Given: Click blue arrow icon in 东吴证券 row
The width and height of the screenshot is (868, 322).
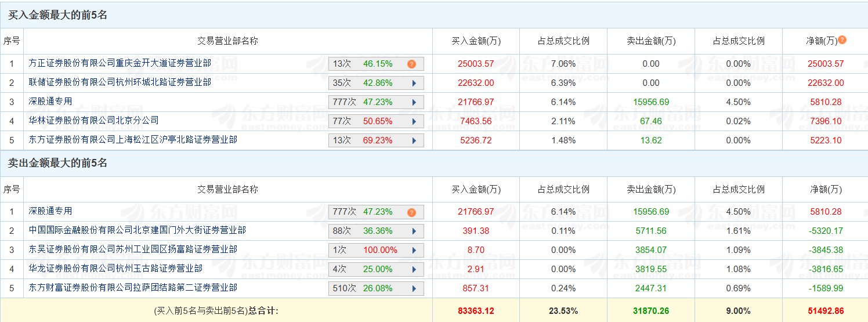Looking at the screenshot, I should 414,251.
